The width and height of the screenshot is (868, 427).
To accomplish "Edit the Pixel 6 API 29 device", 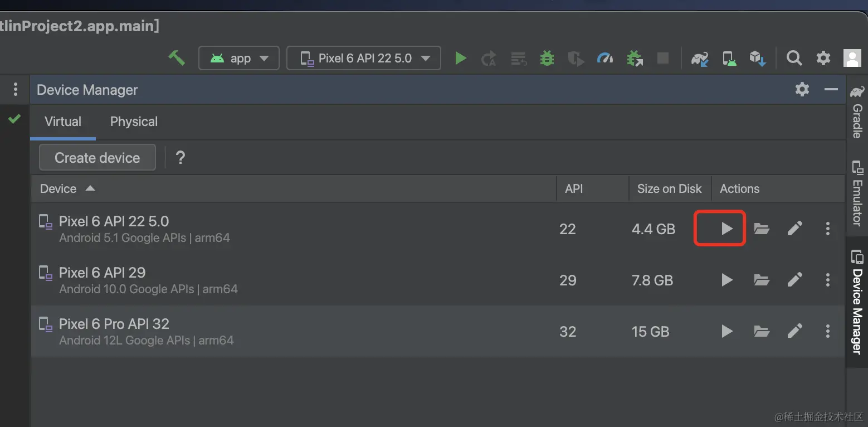I will [795, 279].
